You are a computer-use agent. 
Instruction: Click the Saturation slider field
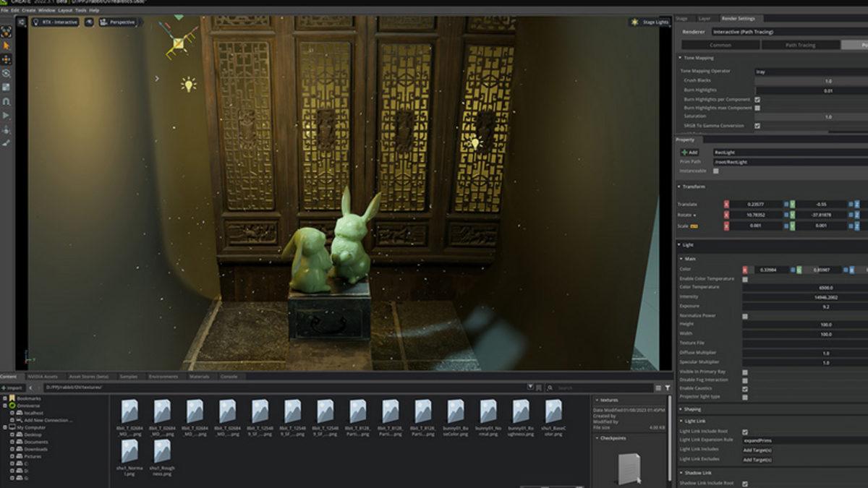click(x=810, y=116)
